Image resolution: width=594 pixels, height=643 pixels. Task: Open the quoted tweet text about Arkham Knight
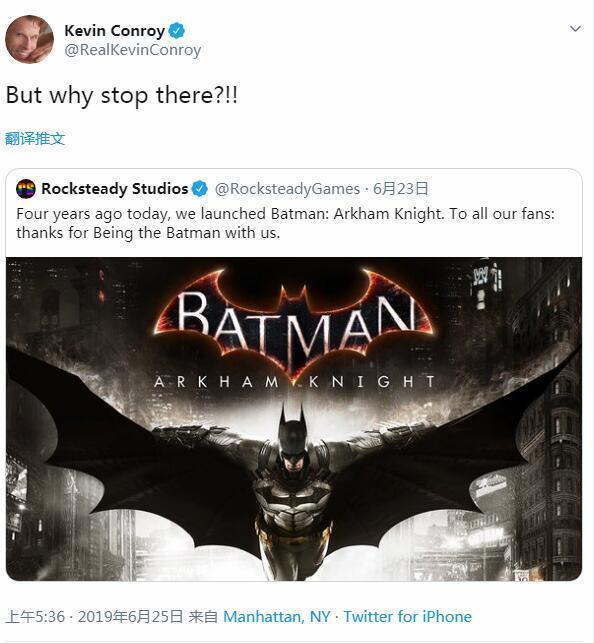click(x=285, y=223)
